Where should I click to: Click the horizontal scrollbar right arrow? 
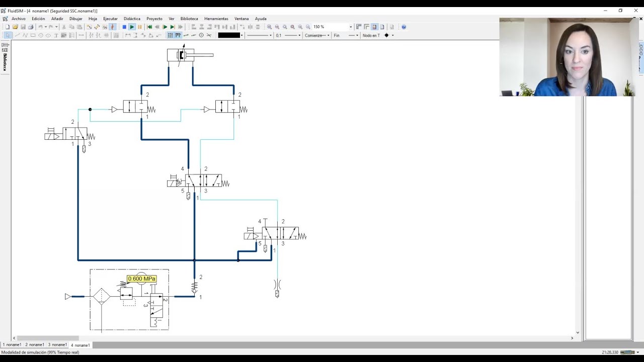tap(572, 338)
